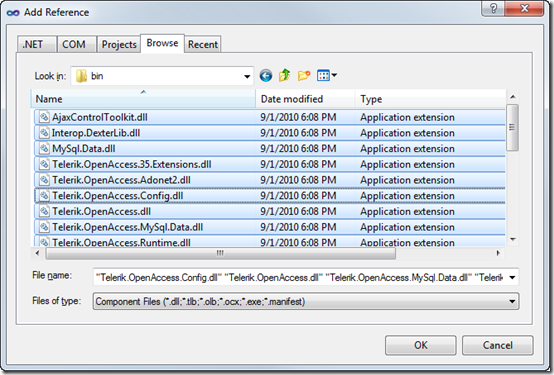
Task: Click the horizontal scrollbar right arrow
Action: point(498,253)
